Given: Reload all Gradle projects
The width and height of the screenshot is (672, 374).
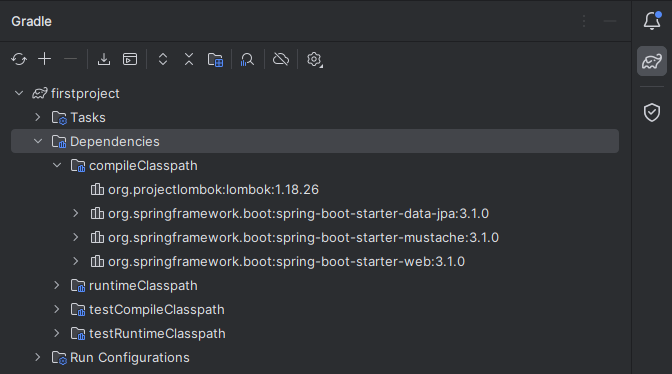Looking at the screenshot, I should click(19, 59).
